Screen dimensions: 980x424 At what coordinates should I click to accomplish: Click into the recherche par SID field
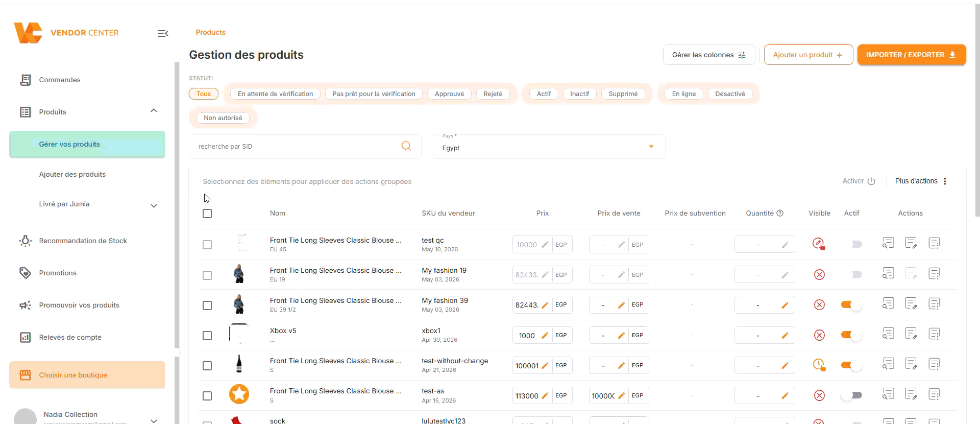coord(296,147)
